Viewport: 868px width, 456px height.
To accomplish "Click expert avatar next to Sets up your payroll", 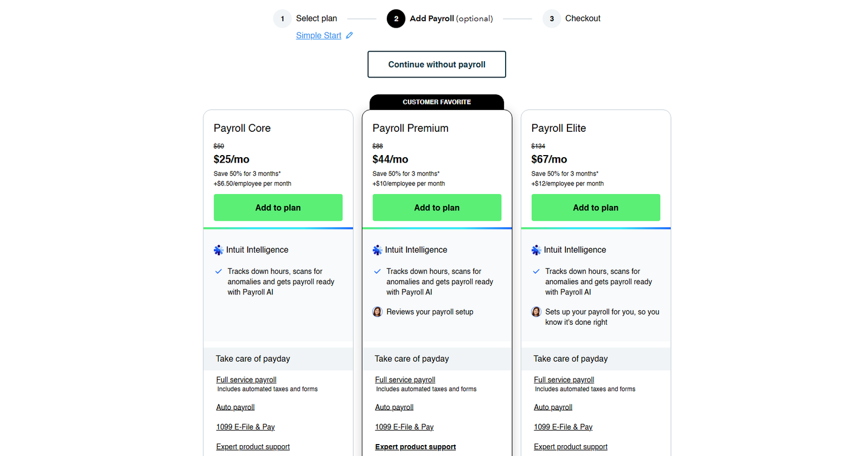I will [537, 312].
